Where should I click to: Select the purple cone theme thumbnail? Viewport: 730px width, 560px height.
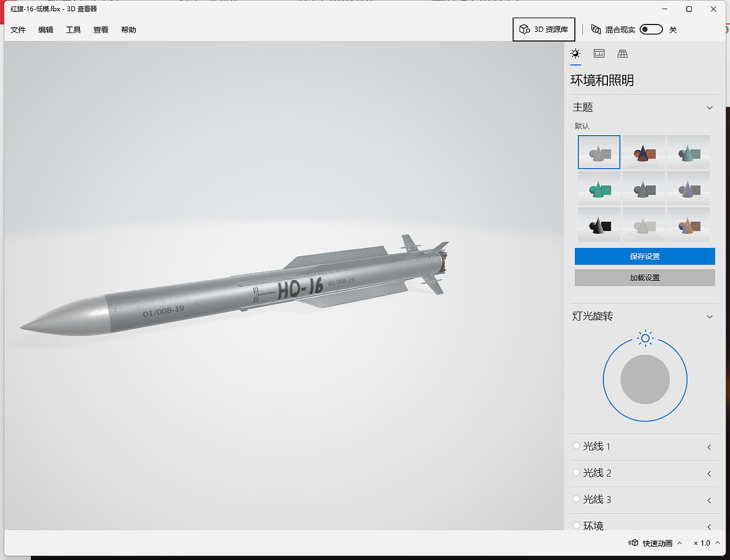point(688,188)
